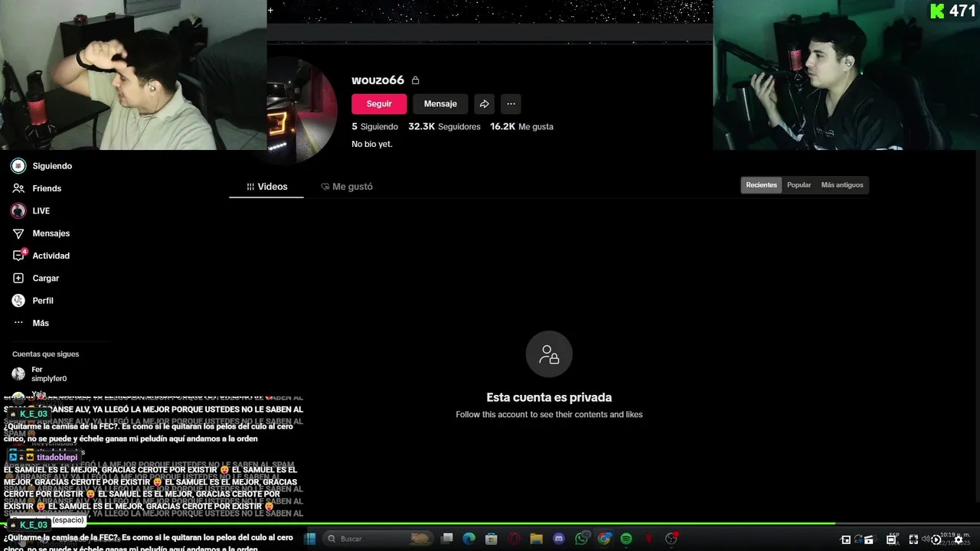Open Microsoft Store from the taskbar
980x551 pixels.
(x=492, y=539)
